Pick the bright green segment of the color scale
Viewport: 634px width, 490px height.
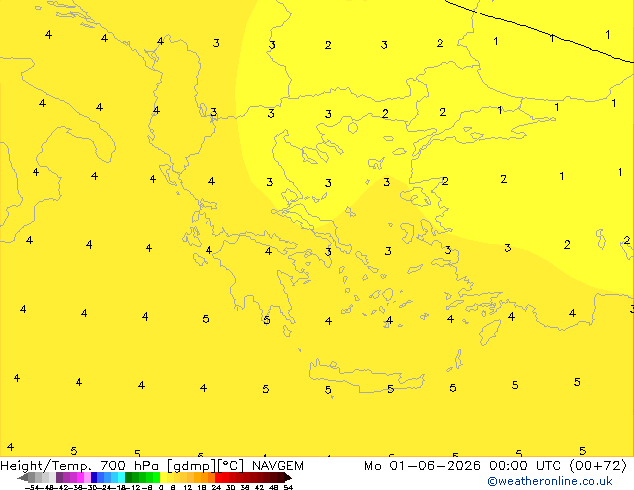pyautogui.click(x=156, y=477)
